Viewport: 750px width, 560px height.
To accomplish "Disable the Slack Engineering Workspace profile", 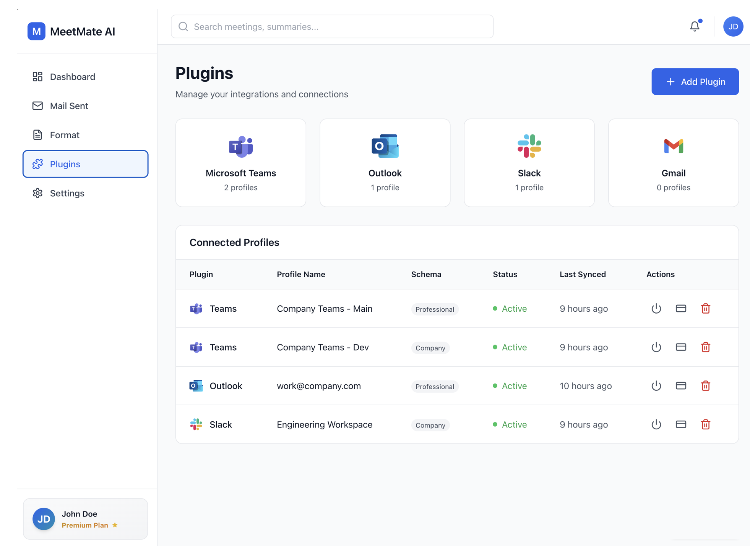I will (656, 424).
